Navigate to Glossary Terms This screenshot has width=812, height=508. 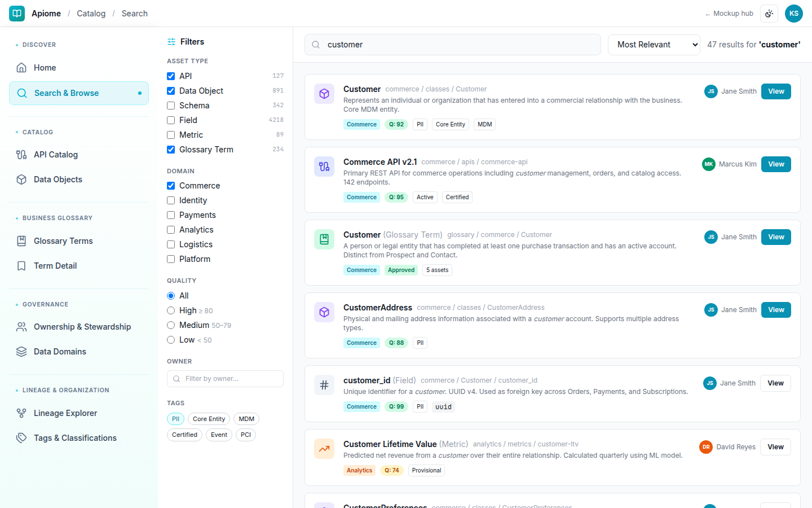[x=79, y=241]
